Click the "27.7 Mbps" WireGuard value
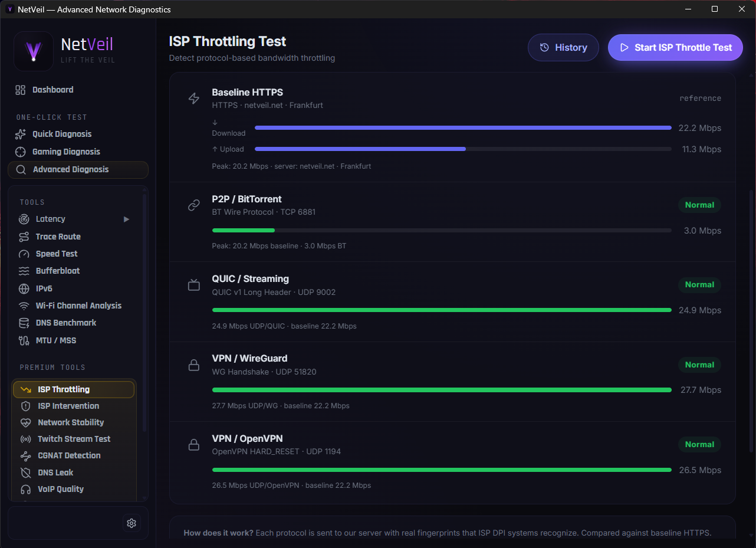Viewport: 756px width, 548px height. pyautogui.click(x=701, y=390)
